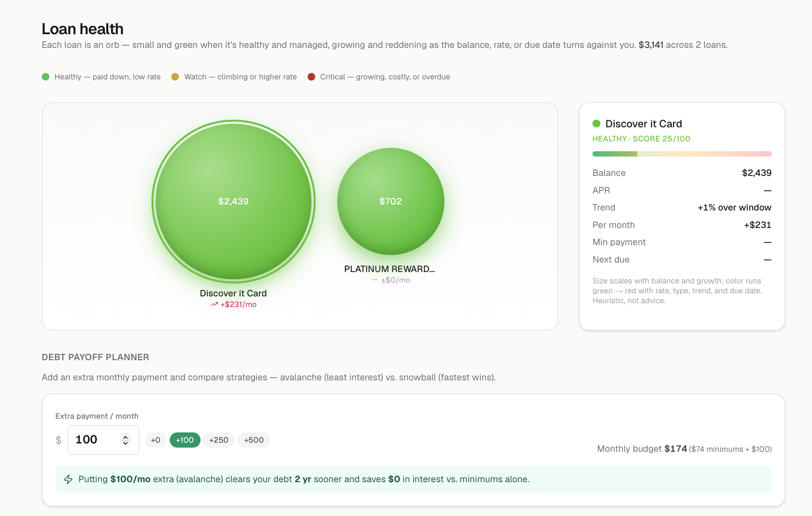Viewport: 812px width, 516px height.
Task: Click 'HEALTHY · SCORE 25/100' text
Action: 641,139
